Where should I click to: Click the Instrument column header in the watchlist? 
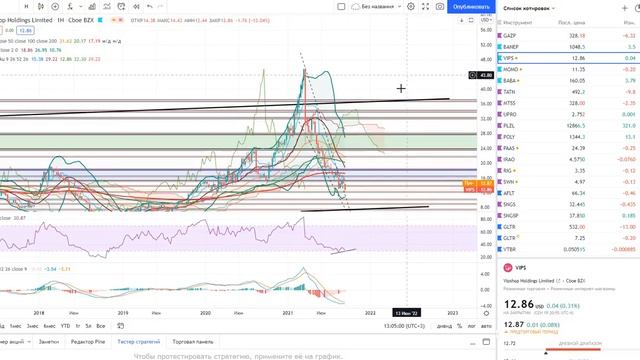(x=518, y=23)
